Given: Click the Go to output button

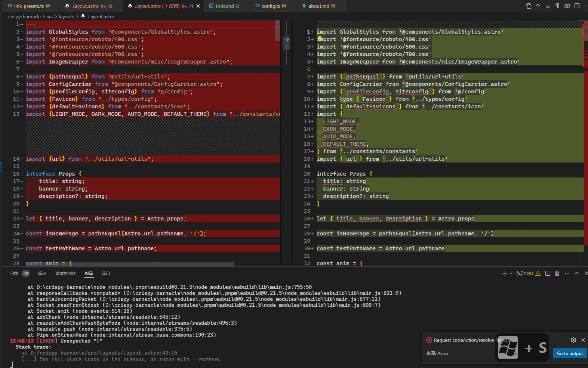Looking at the screenshot, I should [570, 353].
